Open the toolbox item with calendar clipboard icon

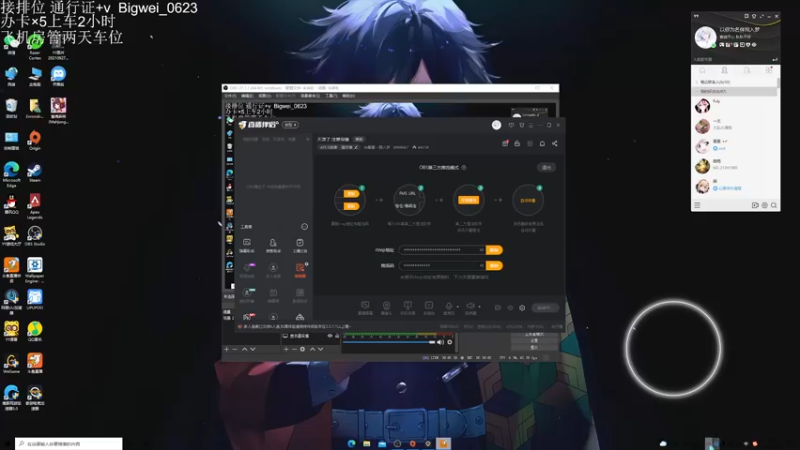[300, 245]
